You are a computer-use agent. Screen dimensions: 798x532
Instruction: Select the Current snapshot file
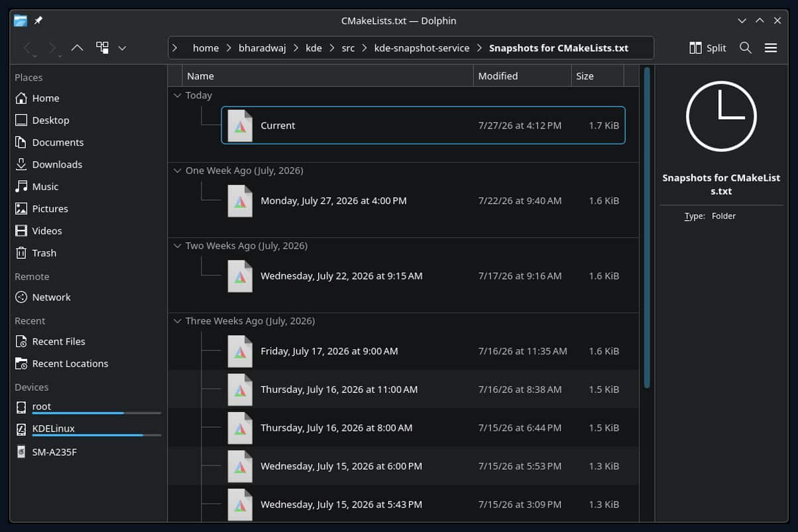tap(423, 125)
